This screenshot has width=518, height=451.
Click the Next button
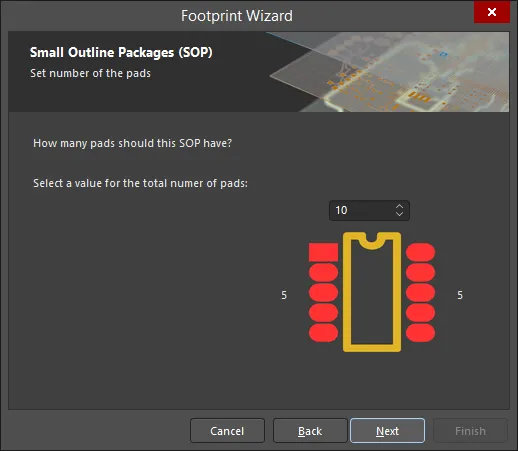click(x=387, y=431)
